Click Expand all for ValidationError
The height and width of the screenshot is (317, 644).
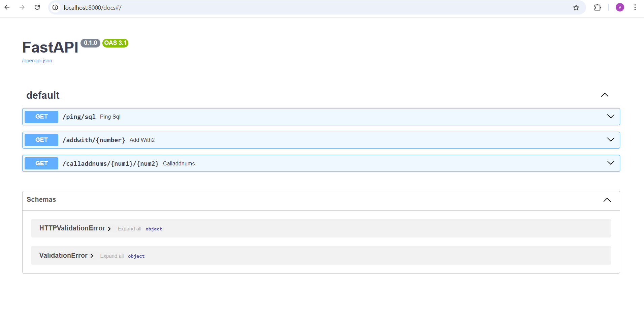(111, 256)
